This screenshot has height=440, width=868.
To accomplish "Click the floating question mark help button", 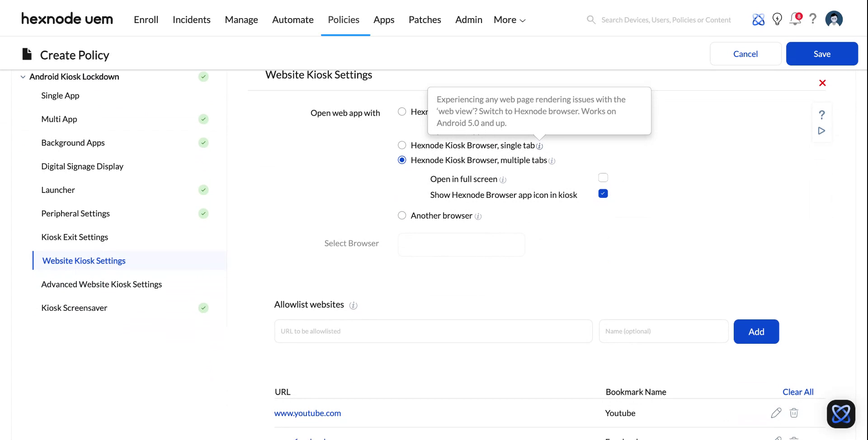I will click(821, 115).
